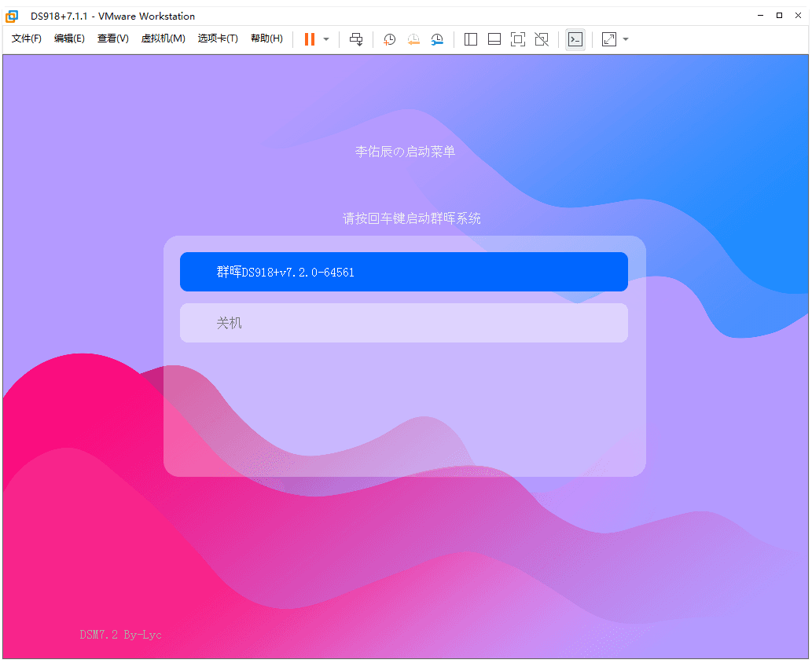Open the snapshot manager icon
This screenshot has height=663, width=812.
(x=437, y=39)
